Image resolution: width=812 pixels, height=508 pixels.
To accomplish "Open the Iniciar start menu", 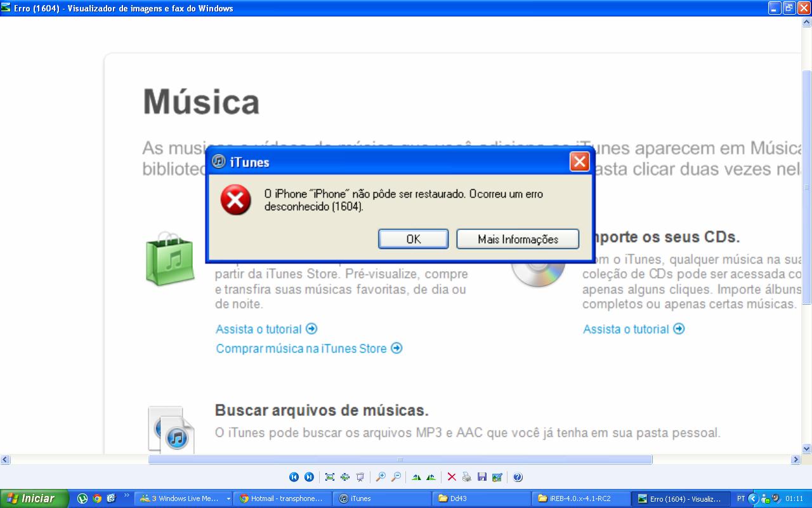I will pos(34,498).
